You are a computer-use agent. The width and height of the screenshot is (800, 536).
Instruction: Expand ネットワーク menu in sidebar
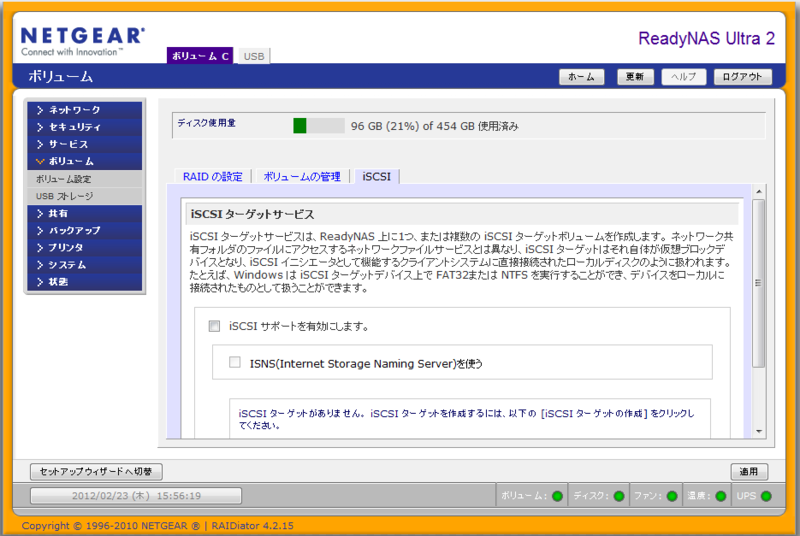(x=85, y=110)
